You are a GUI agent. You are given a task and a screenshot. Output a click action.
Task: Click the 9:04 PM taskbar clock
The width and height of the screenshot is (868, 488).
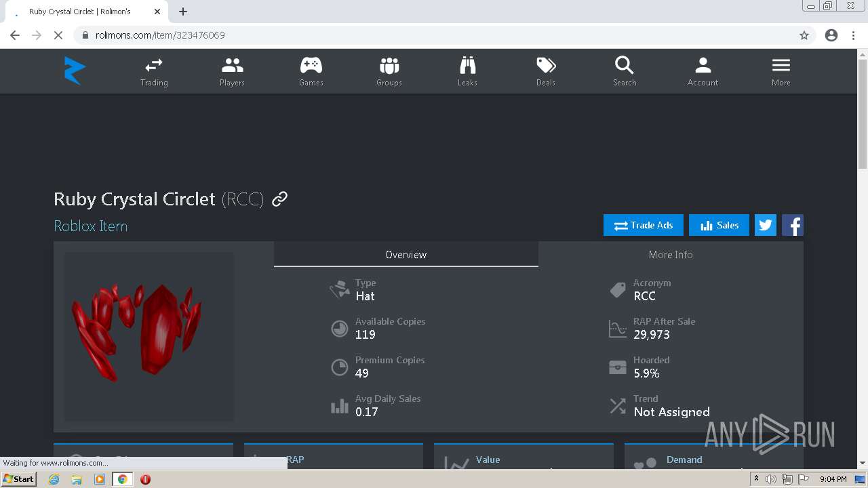click(x=833, y=479)
